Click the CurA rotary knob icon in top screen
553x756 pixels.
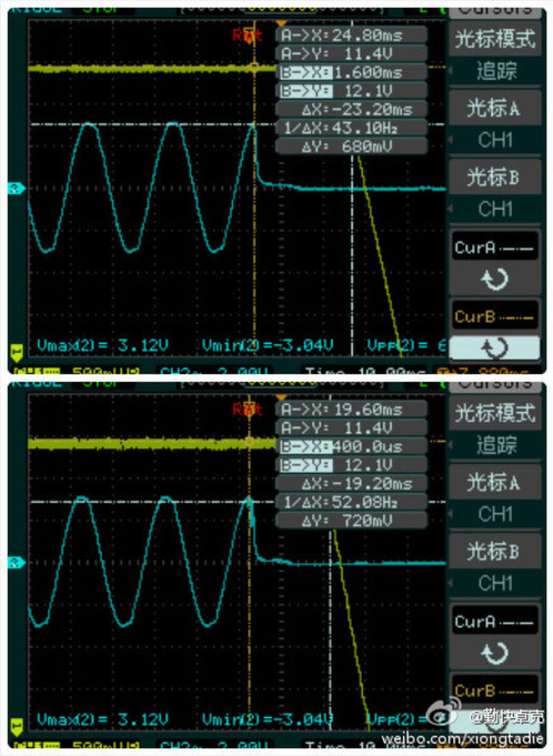click(x=494, y=279)
